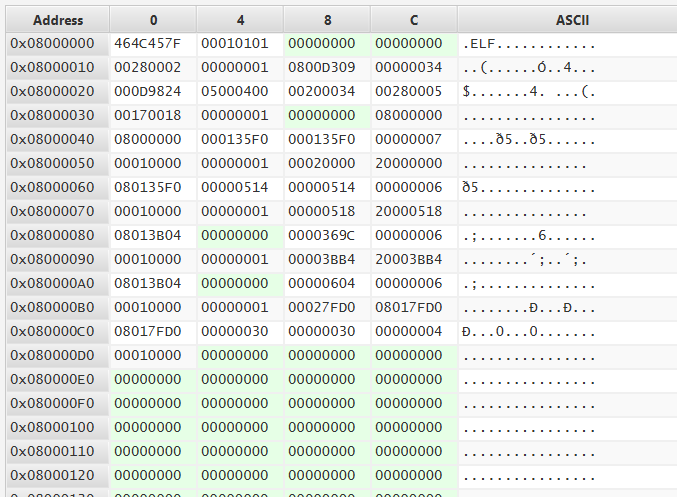Select hex value 00000034
This screenshot has width=677, height=497.
pos(414,67)
